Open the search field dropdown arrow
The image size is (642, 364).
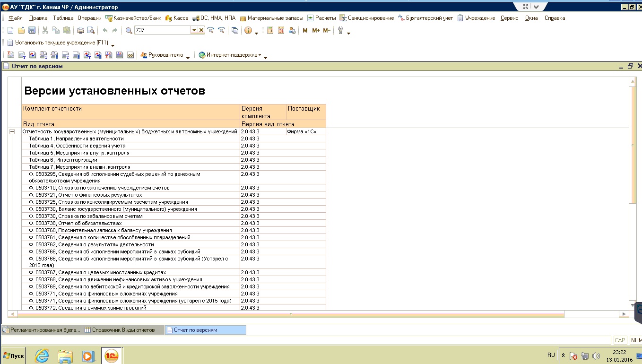(x=194, y=30)
